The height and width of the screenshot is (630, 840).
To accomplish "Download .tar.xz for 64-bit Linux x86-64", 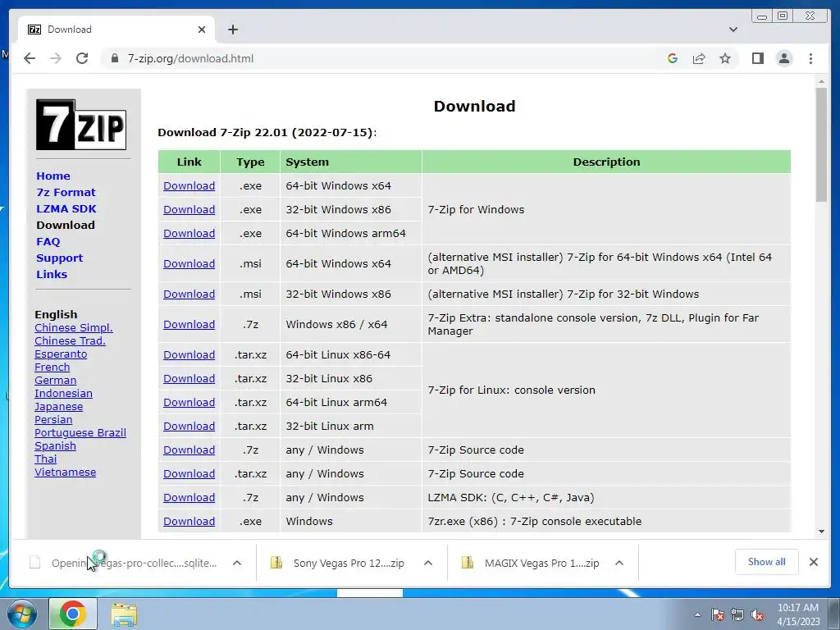I will 189,354.
